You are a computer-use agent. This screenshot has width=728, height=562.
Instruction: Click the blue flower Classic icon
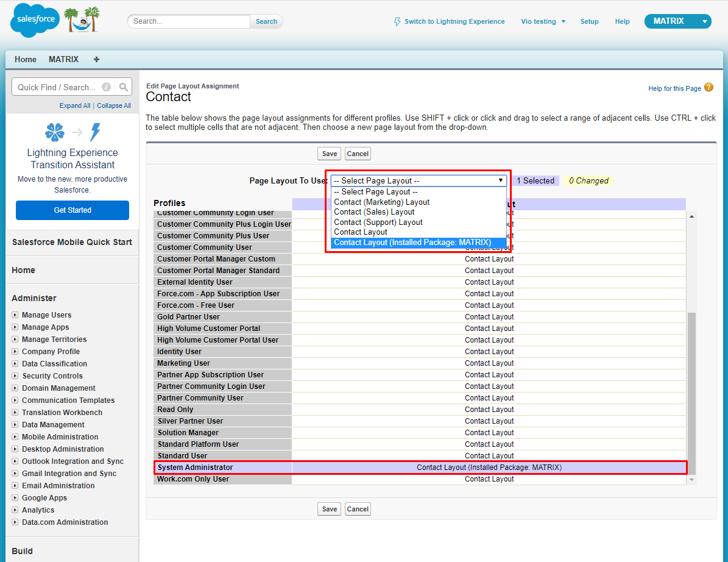coord(55,132)
